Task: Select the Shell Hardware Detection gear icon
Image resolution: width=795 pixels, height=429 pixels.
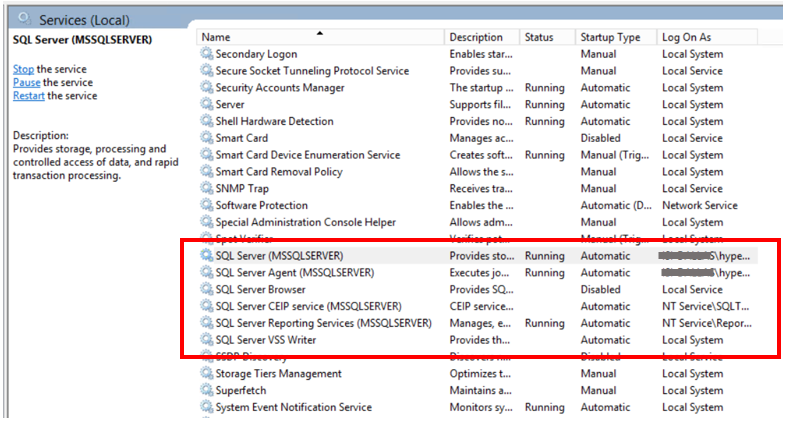Action: click(206, 121)
